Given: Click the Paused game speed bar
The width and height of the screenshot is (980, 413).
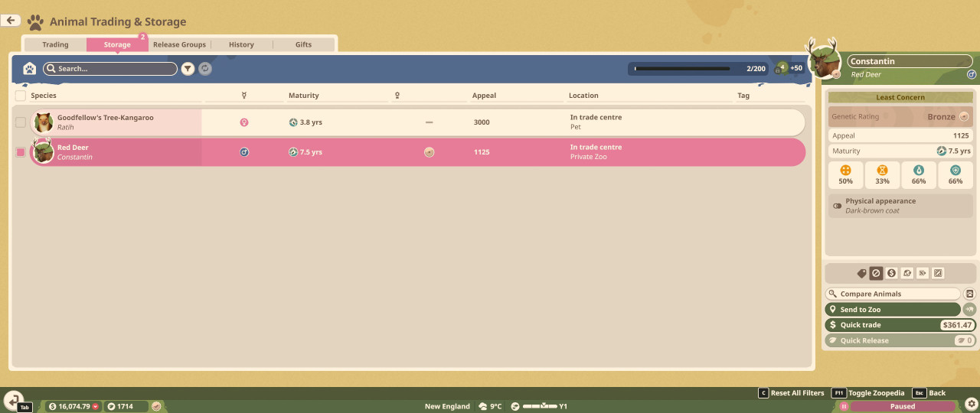Looking at the screenshot, I should coord(902,406).
